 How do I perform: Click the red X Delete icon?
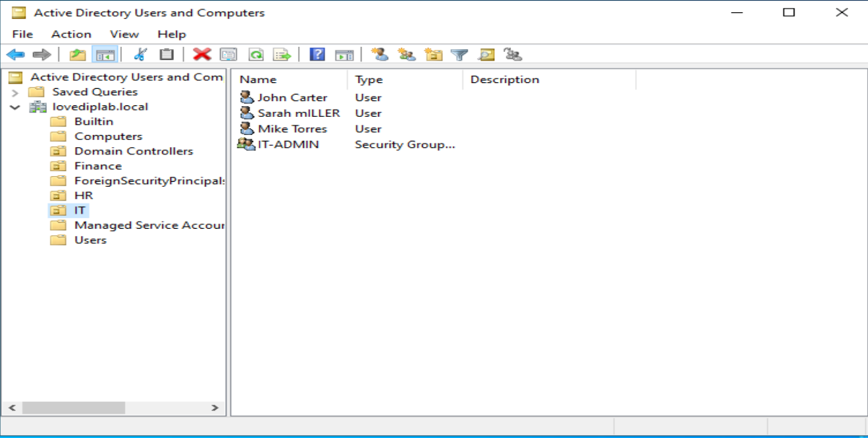(x=202, y=55)
